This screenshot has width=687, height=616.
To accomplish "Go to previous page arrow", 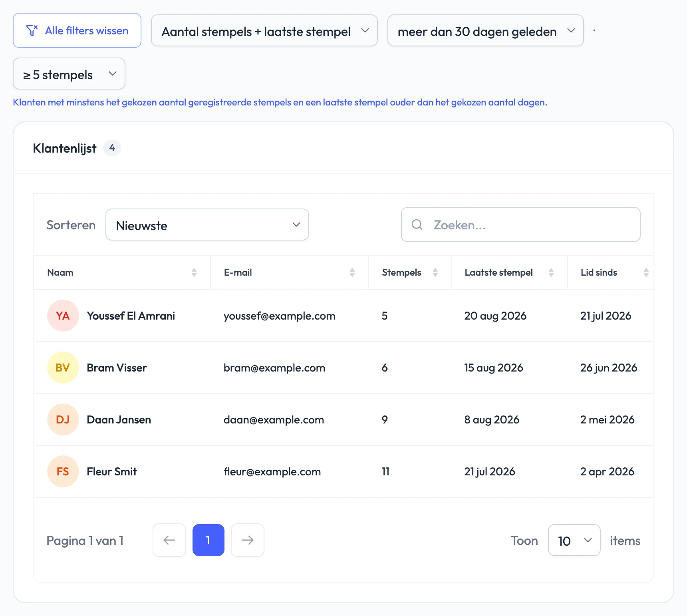I will pyautogui.click(x=169, y=540).
